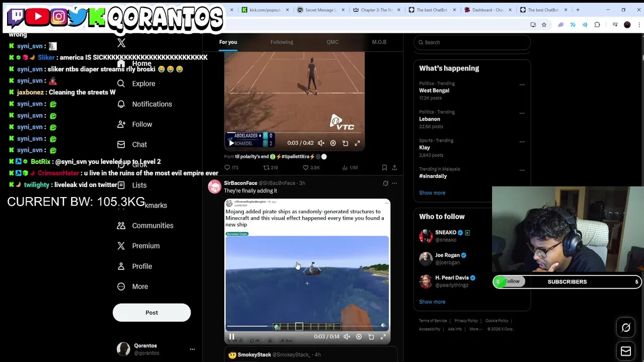Open options for Klay trend
The width and height of the screenshot is (644, 362).
522,142
